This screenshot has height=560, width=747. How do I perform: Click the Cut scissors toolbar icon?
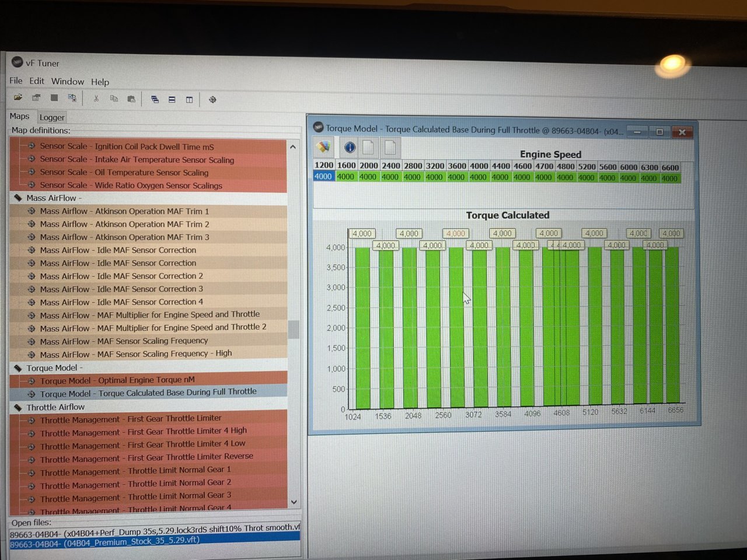[96, 99]
